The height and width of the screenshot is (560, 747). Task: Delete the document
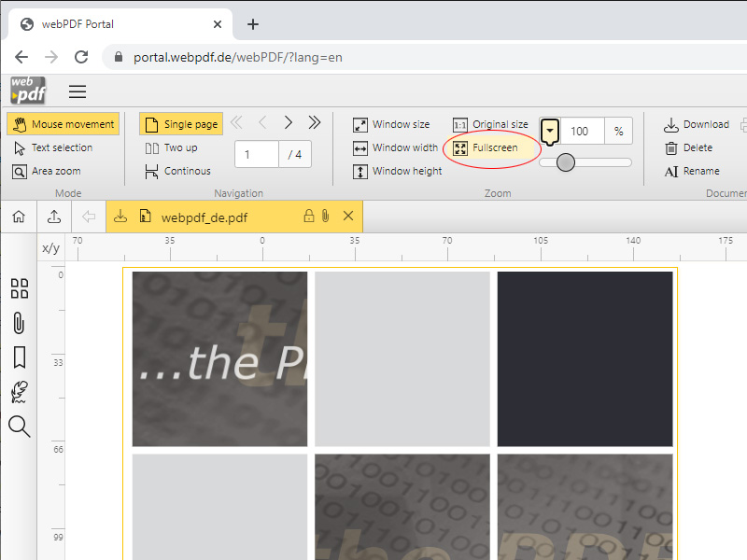coord(688,148)
